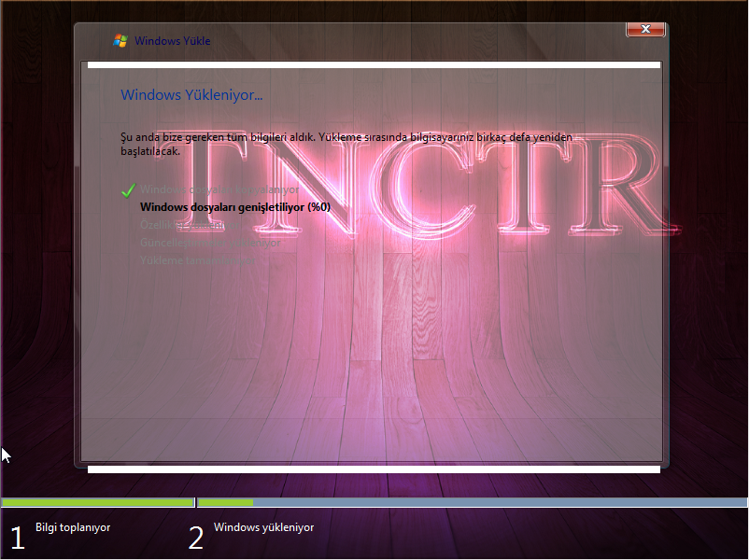The height and width of the screenshot is (560, 749).
Task: Click the "Windows Yükleniyor..." heading
Action: tap(191, 94)
